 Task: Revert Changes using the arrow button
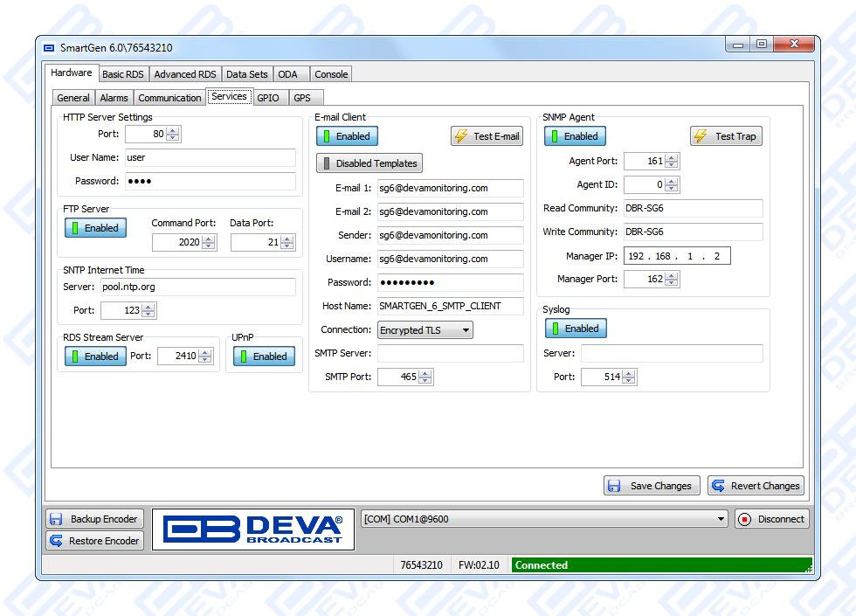point(756,486)
